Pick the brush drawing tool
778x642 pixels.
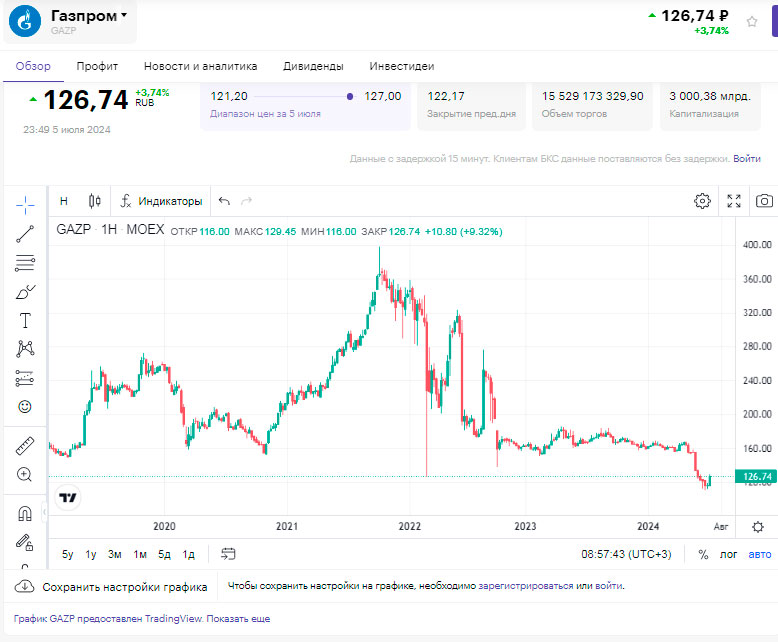coord(25,292)
